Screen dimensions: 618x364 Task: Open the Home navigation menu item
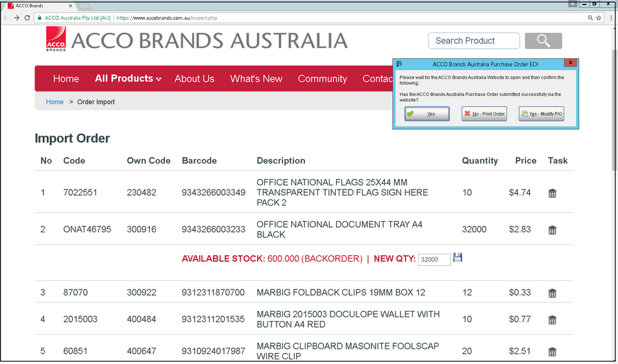[66, 79]
